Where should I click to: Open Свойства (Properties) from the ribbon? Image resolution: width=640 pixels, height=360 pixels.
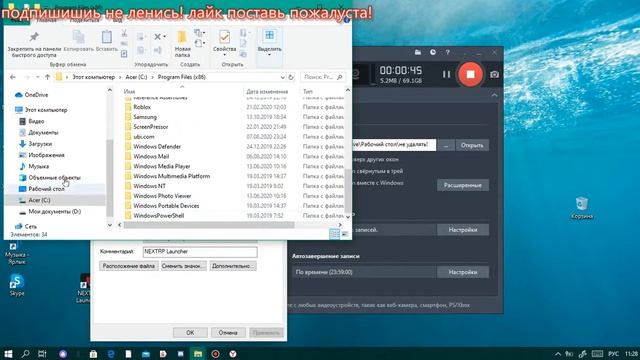coord(224,42)
